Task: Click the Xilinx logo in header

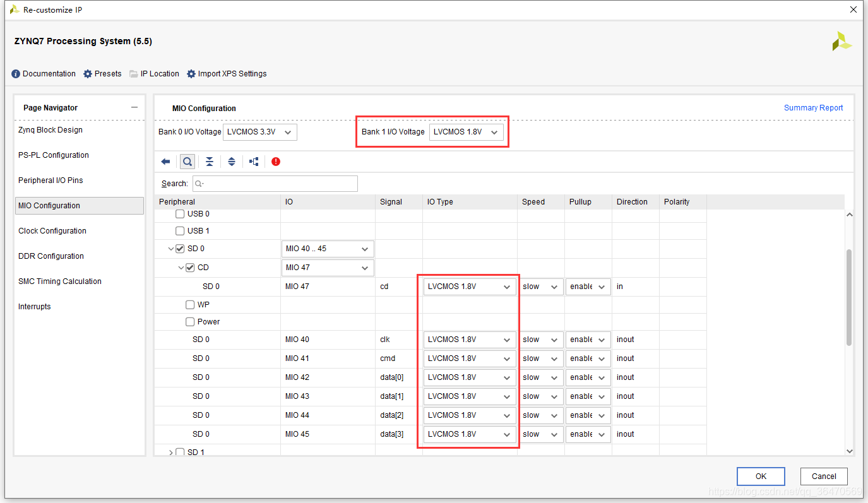Action: pos(841,42)
